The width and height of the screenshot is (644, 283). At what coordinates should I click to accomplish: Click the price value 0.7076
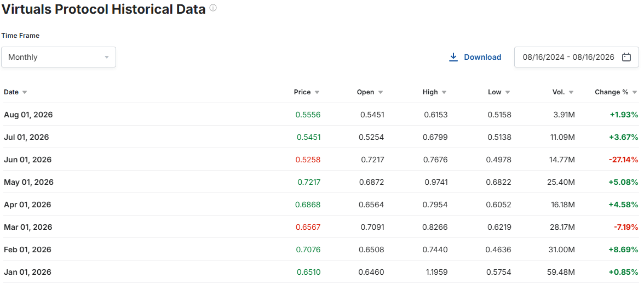[308, 249]
